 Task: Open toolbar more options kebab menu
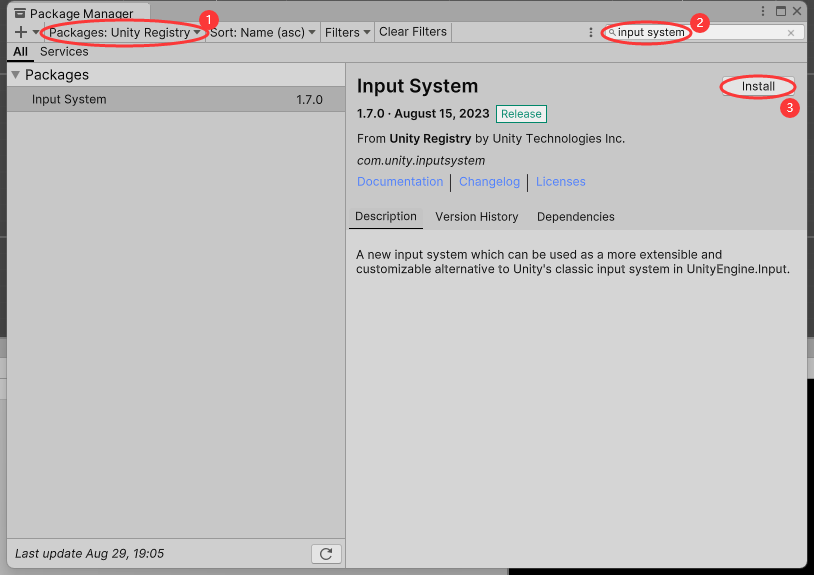[591, 32]
